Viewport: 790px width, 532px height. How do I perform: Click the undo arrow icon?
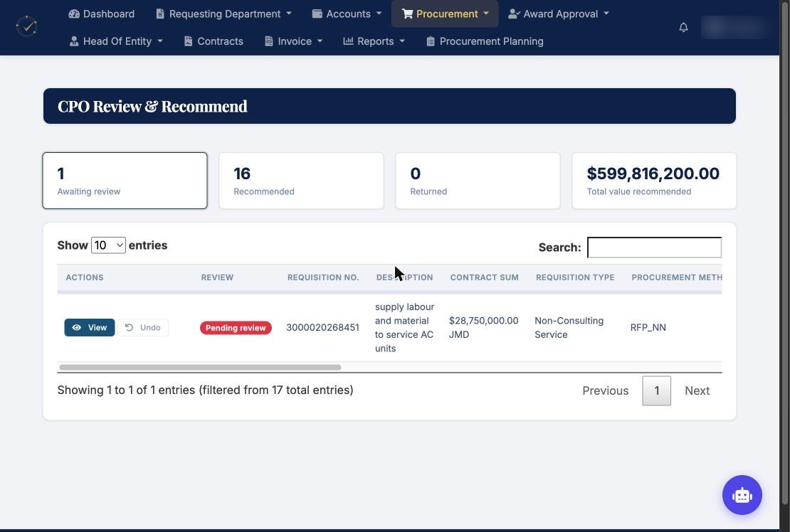(x=129, y=328)
